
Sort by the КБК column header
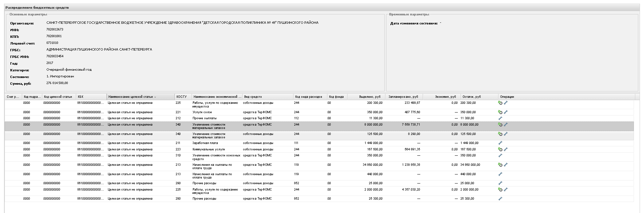(x=92, y=97)
